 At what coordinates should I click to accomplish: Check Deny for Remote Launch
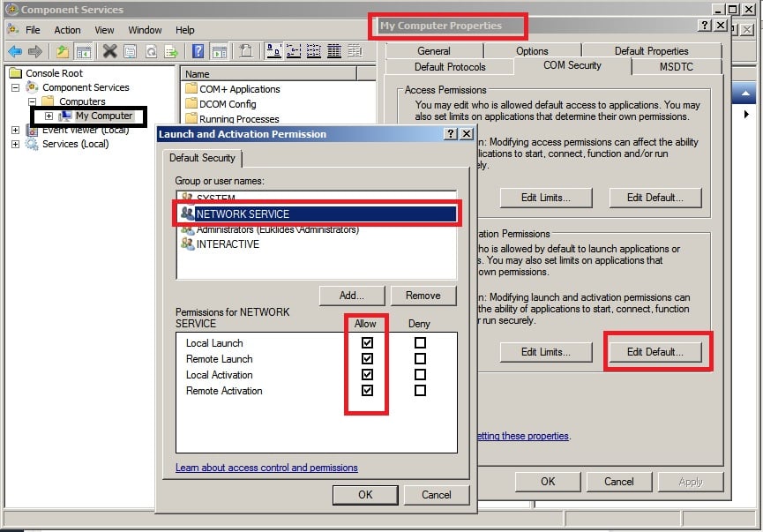(x=420, y=359)
